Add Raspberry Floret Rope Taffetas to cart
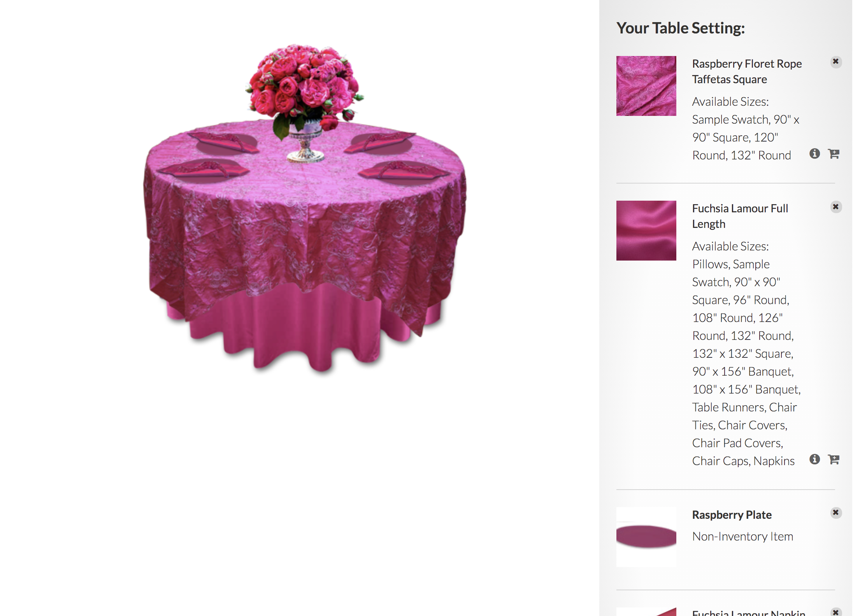The height and width of the screenshot is (616, 853). click(x=834, y=154)
